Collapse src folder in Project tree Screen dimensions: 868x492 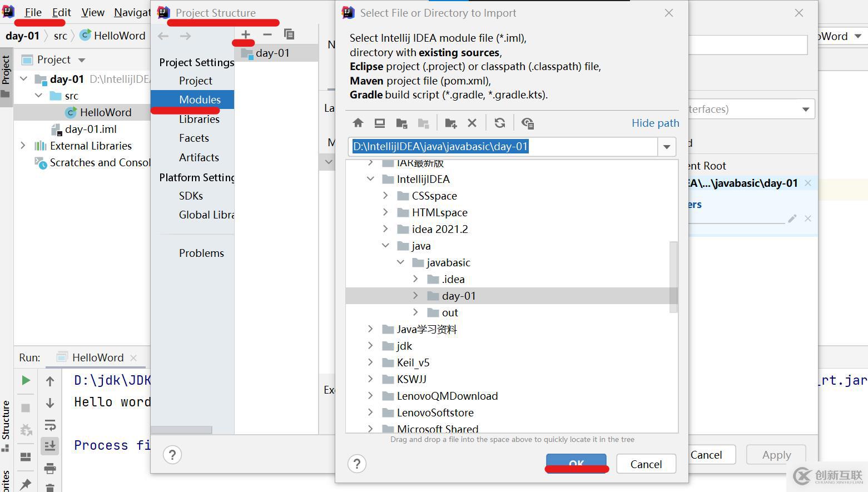click(x=38, y=96)
